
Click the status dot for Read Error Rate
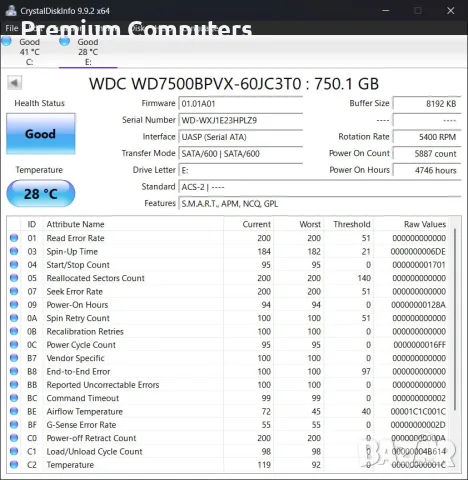(14, 238)
